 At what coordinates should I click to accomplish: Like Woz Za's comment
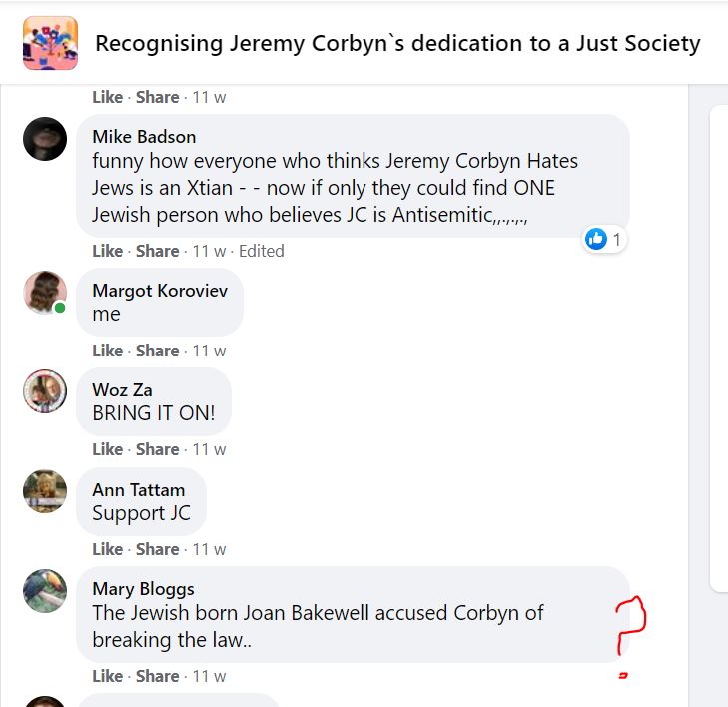[107, 449]
